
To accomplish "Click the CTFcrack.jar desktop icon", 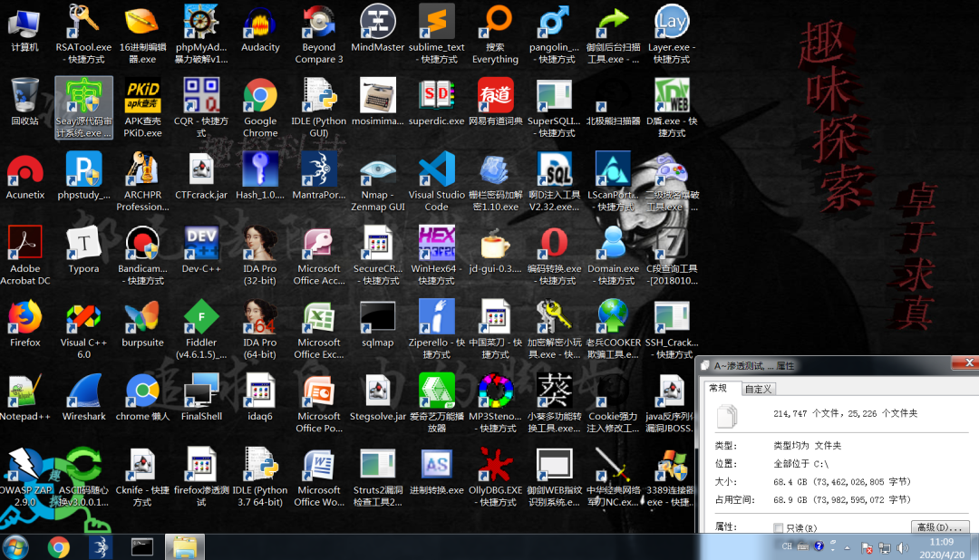I will point(201,177).
